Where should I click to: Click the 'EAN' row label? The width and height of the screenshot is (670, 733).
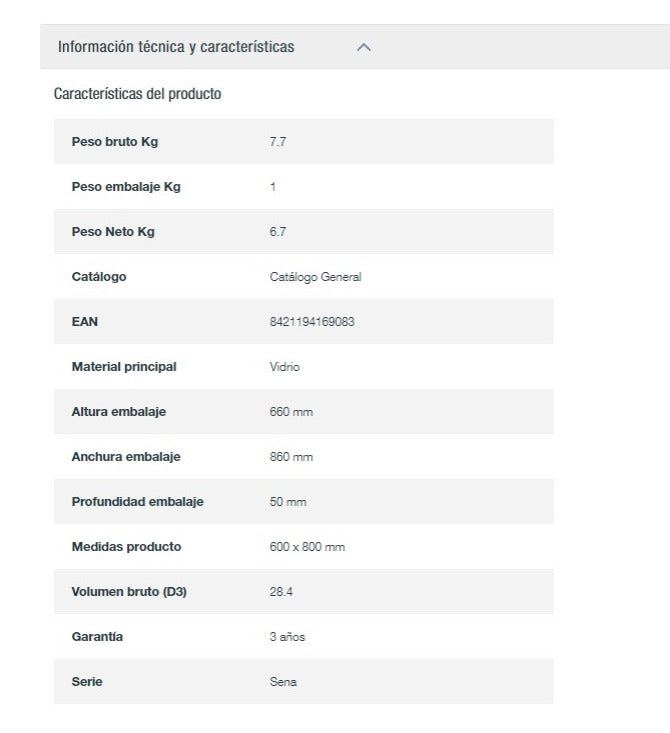[x=85, y=322]
